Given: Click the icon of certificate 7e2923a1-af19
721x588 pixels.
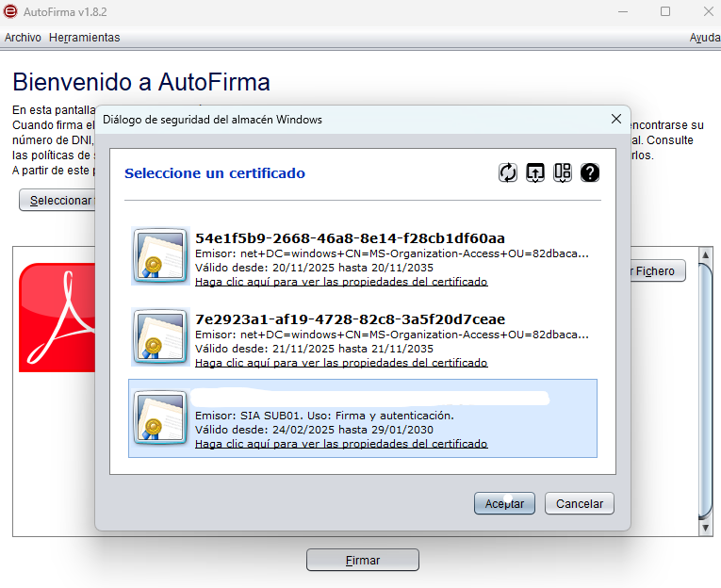Looking at the screenshot, I should 160,336.
